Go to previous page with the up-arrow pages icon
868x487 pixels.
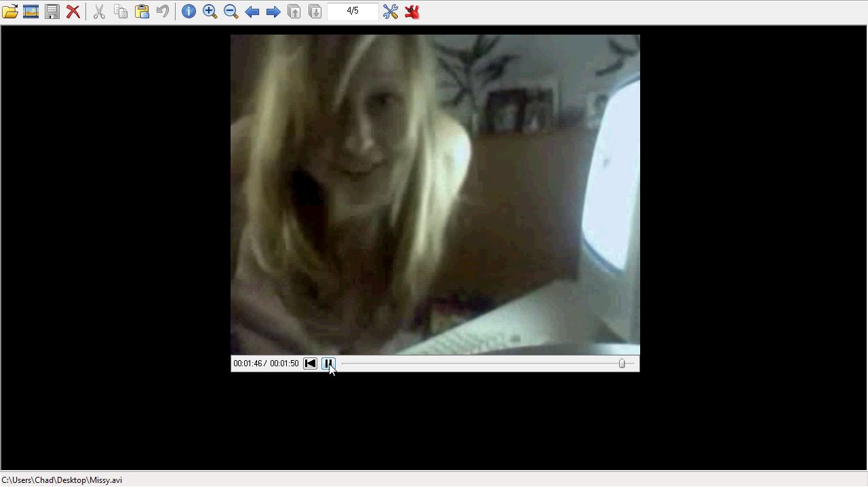tap(294, 12)
